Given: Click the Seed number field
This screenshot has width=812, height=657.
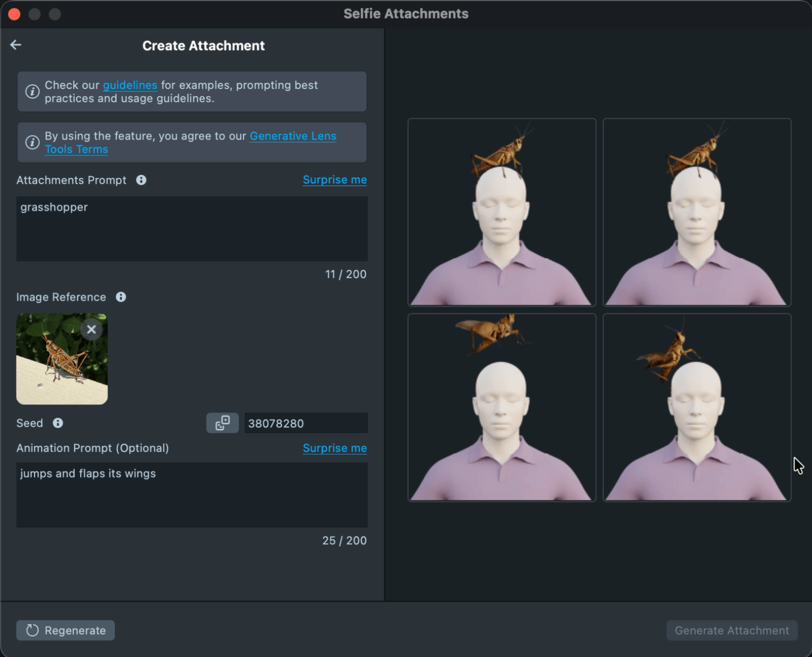Looking at the screenshot, I should 305,423.
